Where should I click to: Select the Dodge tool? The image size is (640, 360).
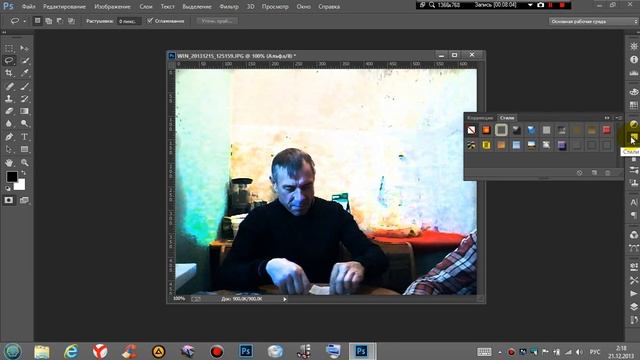coord(24,123)
